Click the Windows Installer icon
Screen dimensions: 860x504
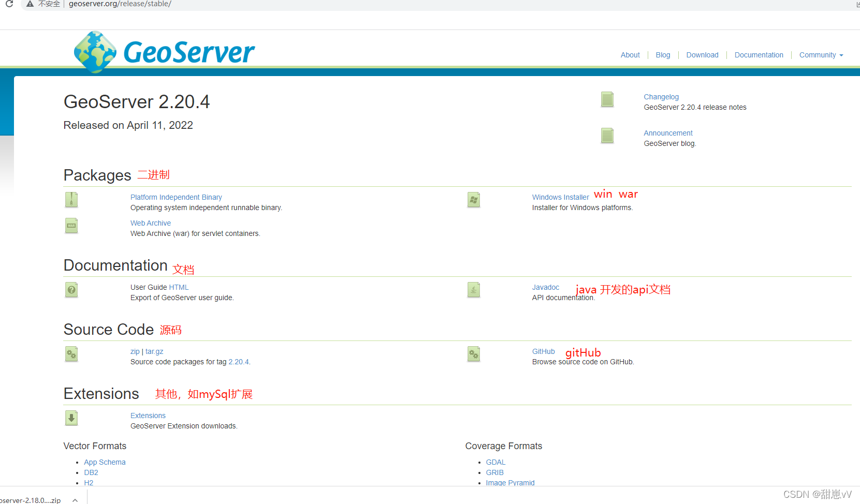[474, 200]
